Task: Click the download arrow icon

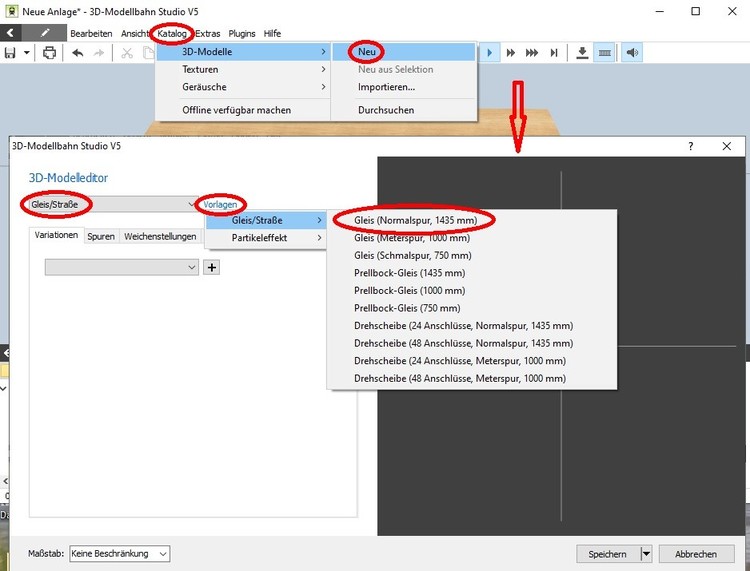Action: click(582, 53)
